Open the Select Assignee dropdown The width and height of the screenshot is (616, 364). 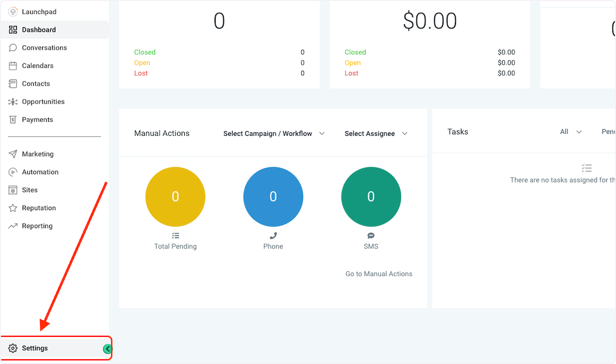(376, 133)
